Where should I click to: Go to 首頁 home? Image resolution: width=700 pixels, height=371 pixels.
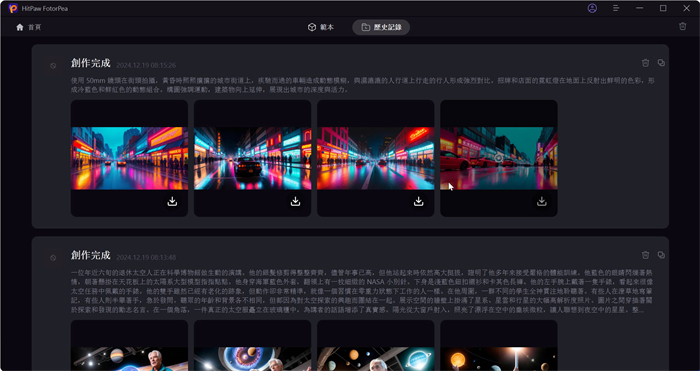point(29,27)
